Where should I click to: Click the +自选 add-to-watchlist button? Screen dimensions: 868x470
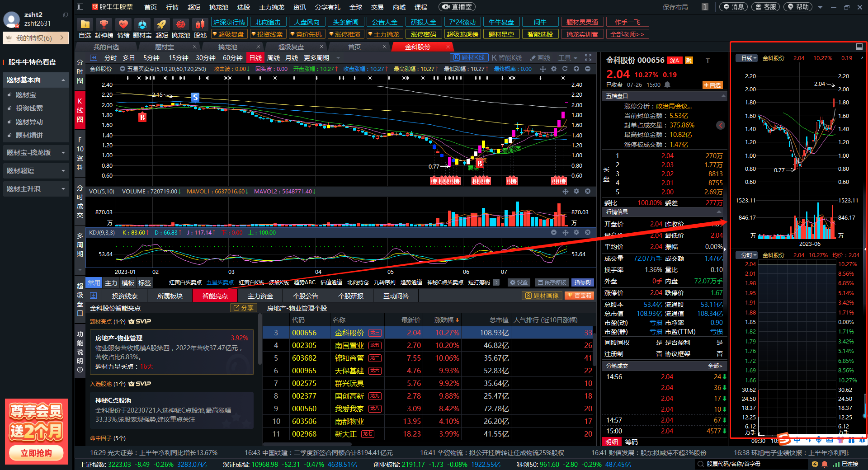click(712, 85)
